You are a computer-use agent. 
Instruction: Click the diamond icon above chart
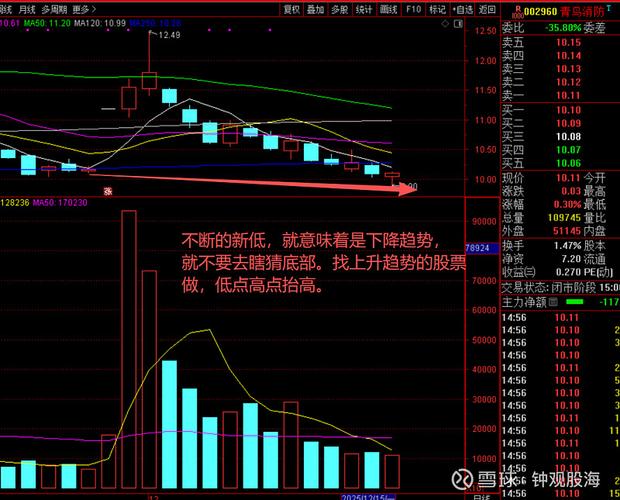[445, 24]
